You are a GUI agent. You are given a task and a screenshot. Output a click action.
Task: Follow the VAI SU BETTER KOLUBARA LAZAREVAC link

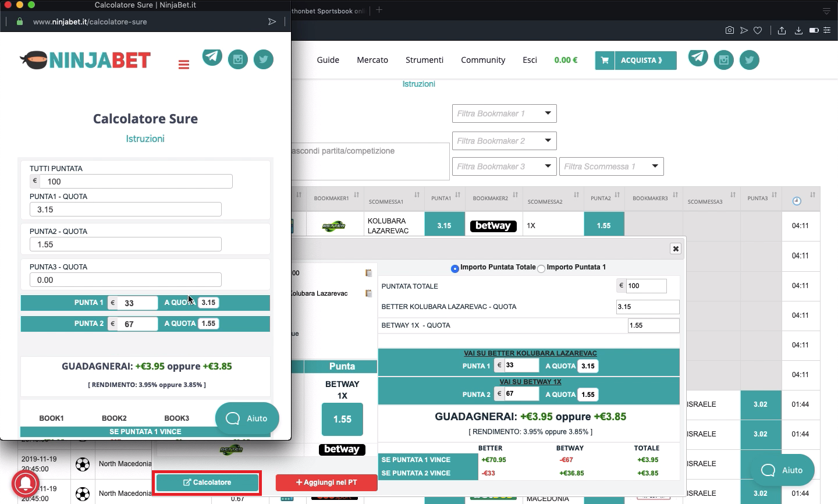(x=530, y=353)
